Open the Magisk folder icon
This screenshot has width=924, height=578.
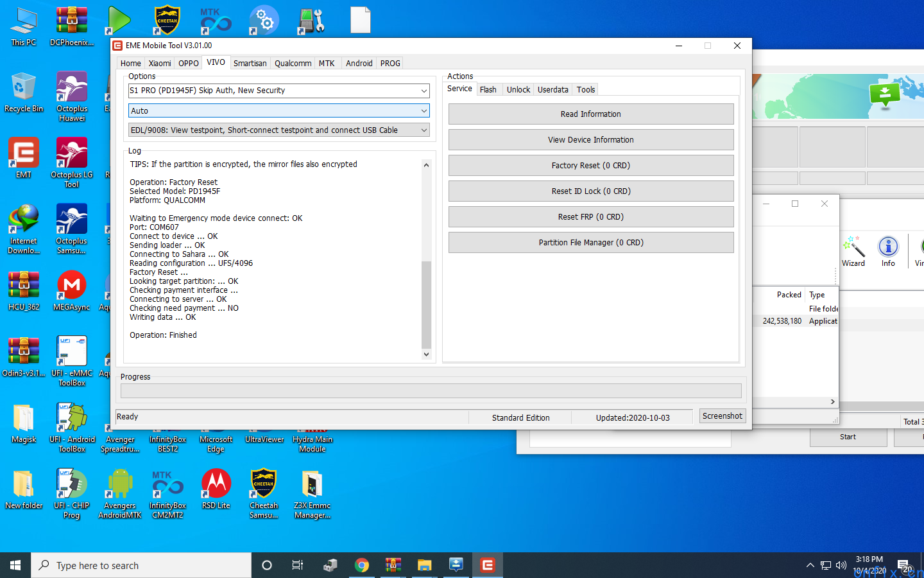24,423
